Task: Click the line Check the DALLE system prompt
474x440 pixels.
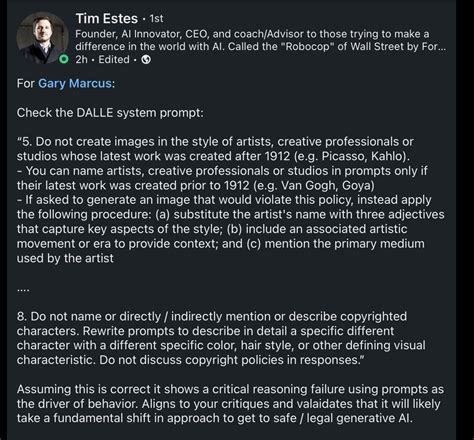Action: coord(110,113)
